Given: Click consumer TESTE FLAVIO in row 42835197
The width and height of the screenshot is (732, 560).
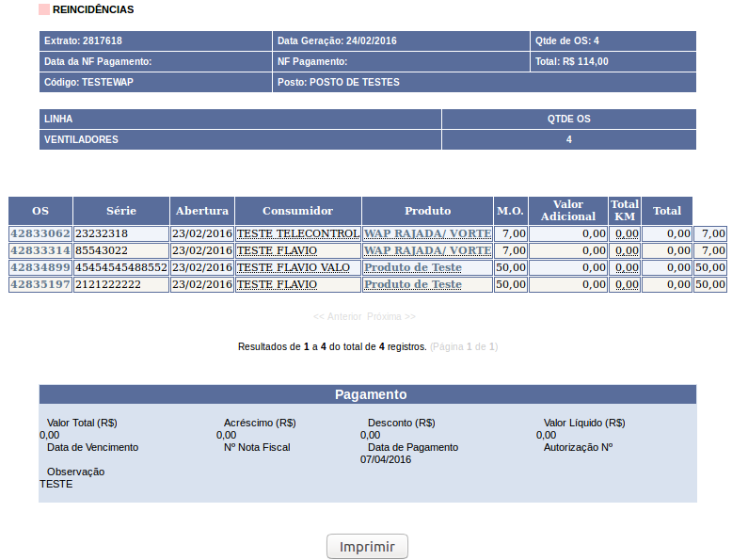Looking at the screenshot, I should point(277,284).
